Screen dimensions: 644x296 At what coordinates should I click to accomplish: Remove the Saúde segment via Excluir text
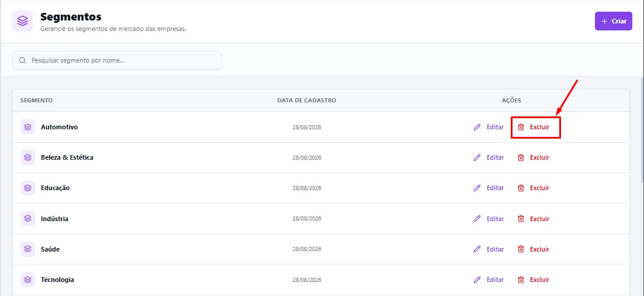[539, 249]
